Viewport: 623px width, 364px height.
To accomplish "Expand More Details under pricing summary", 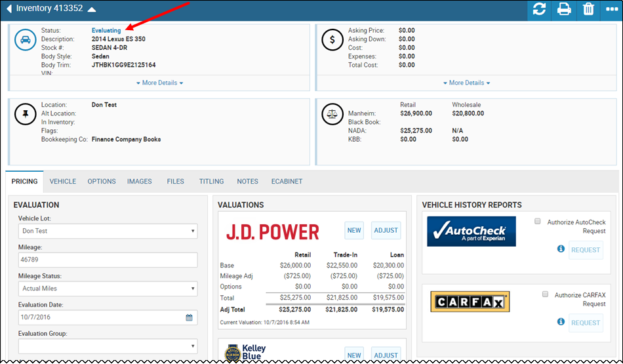I will point(466,83).
